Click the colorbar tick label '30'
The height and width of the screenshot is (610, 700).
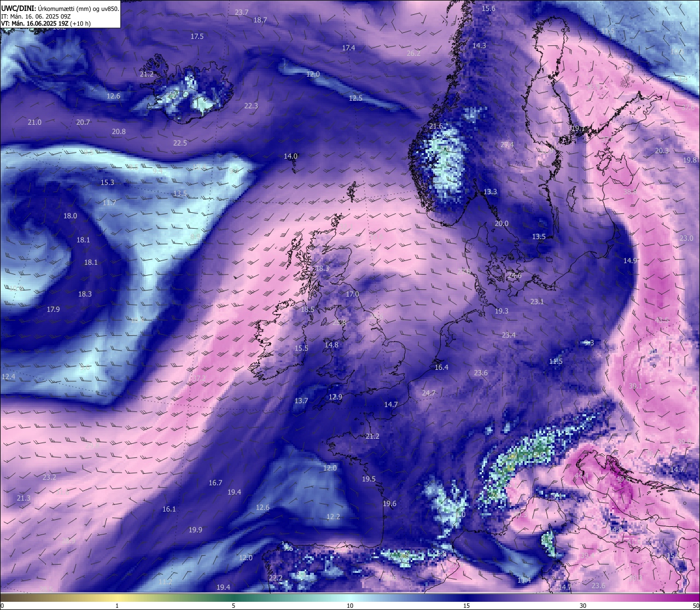pyautogui.click(x=583, y=606)
